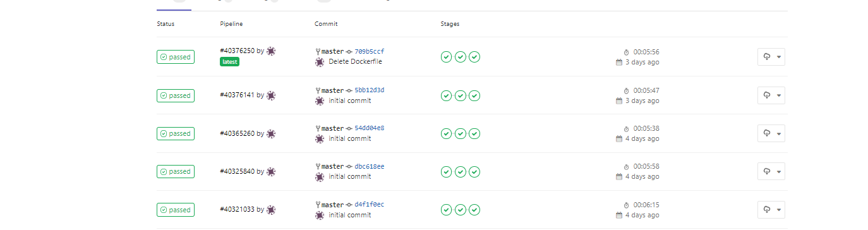The width and height of the screenshot is (868, 230).
Task: Click duration 00:05:38 of pipeline #40365260
Action: tap(646, 128)
